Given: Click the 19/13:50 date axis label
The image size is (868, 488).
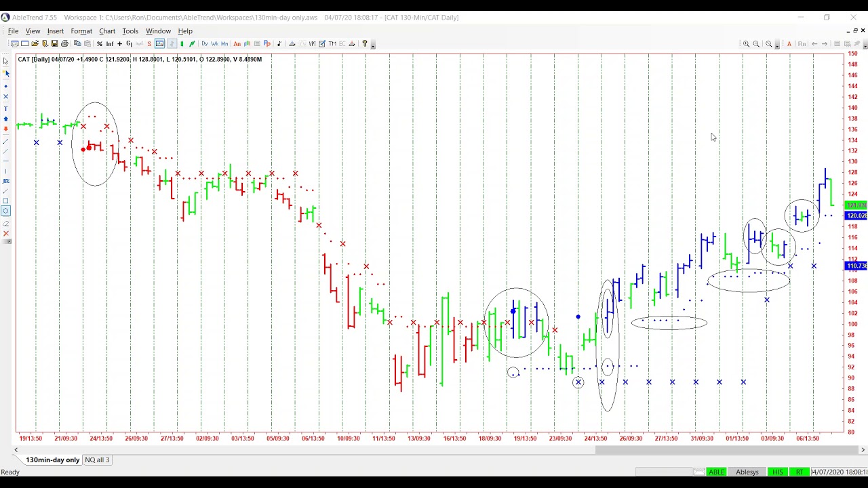Looking at the screenshot, I should 31,439.
